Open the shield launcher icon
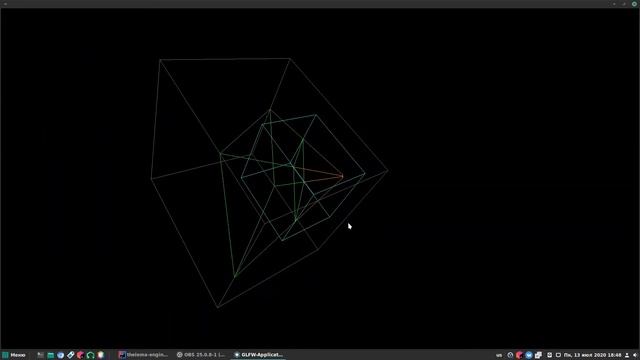This screenshot has height=360, width=640. pos(100,355)
